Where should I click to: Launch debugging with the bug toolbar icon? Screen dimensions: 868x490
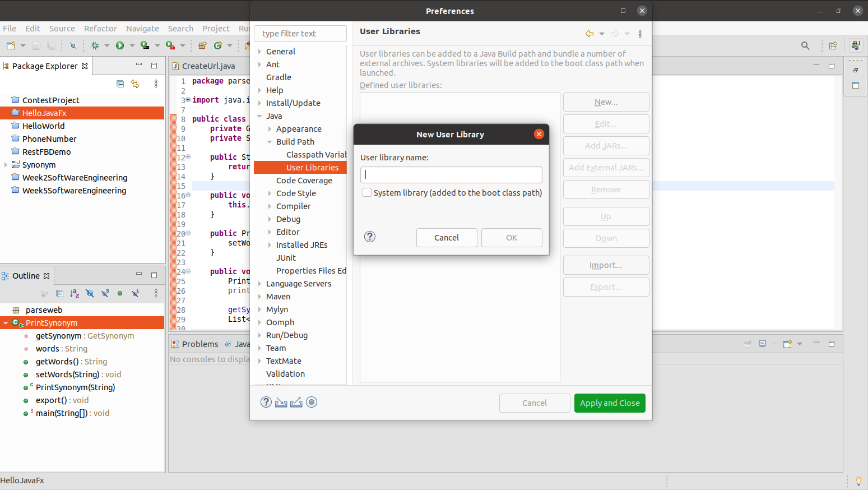(x=95, y=45)
